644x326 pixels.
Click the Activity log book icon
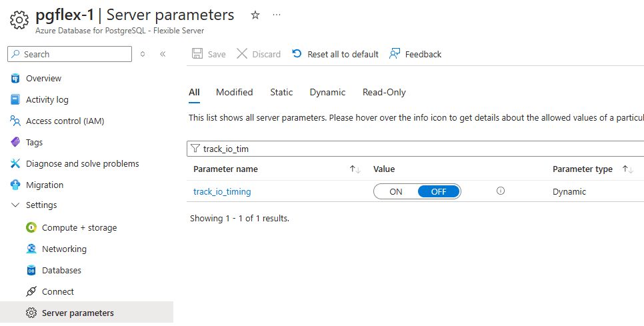point(15,100)
